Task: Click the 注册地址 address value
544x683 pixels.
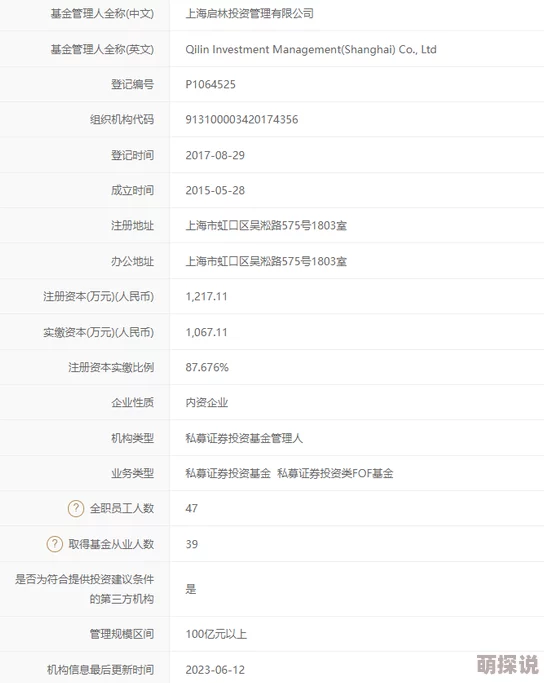Action: click(266, 226)
